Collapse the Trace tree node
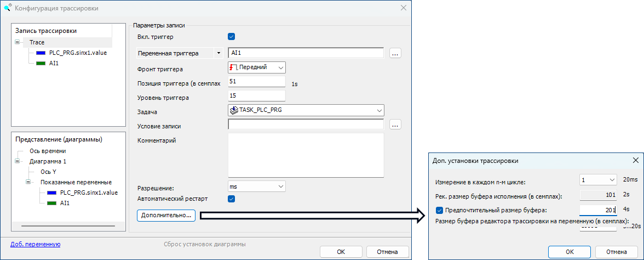 [x=18, y=42]
